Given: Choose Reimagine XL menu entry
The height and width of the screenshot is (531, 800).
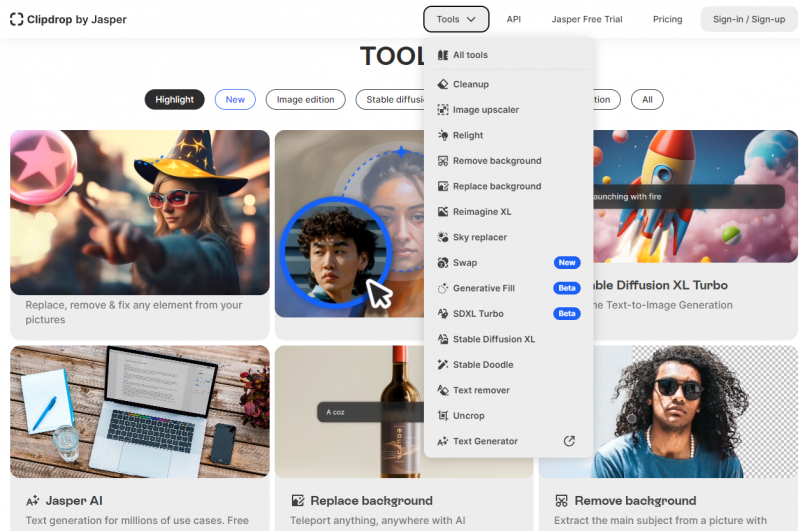Looking at the screenshot, I should tap(508, 212).
